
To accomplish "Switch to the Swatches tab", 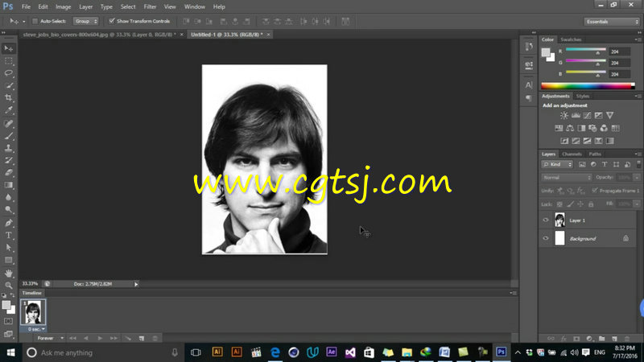I will [x=571, y=39].
